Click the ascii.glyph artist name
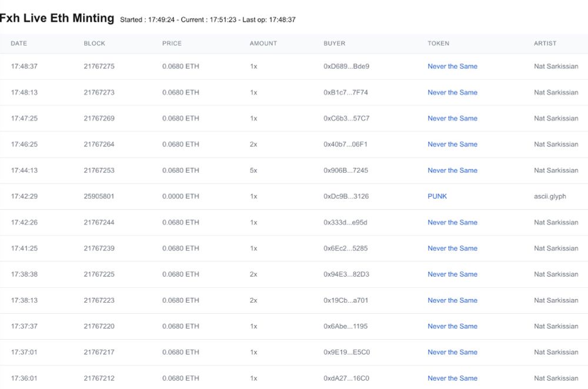 550,196
